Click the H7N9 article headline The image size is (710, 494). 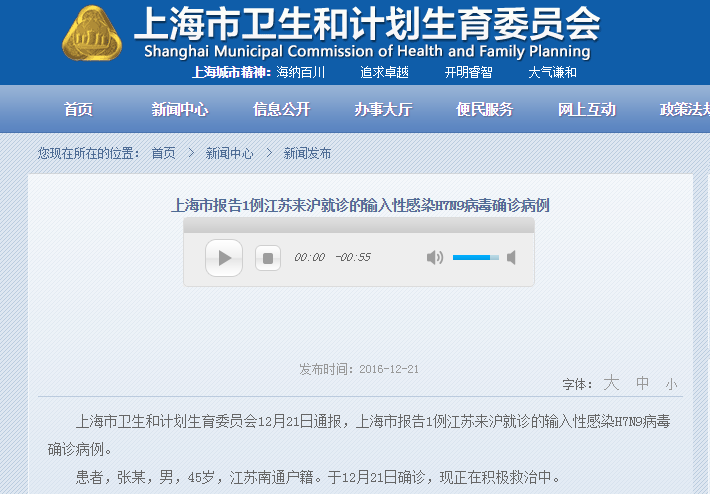360,206
